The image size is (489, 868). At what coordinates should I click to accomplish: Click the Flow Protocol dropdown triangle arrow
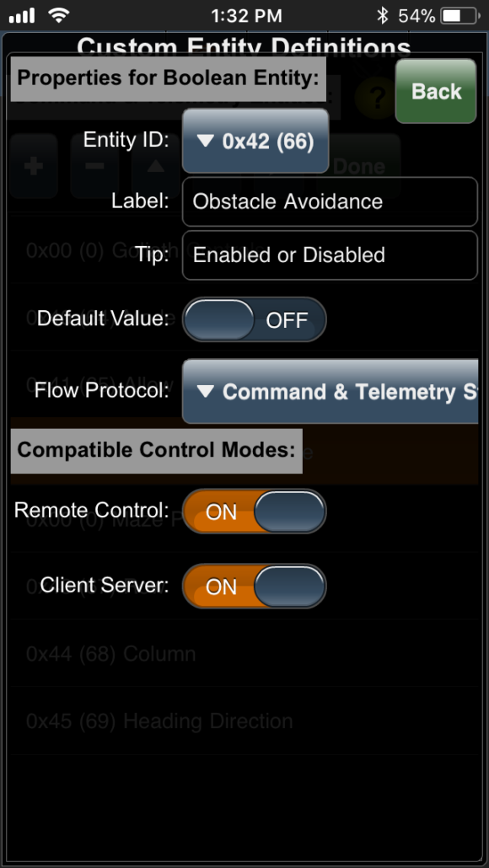(206, 392)
